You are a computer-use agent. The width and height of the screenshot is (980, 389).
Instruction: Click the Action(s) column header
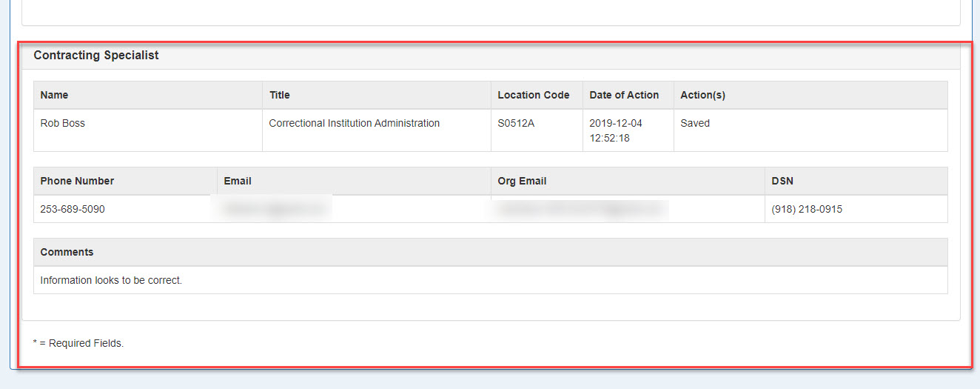[702, 95]
